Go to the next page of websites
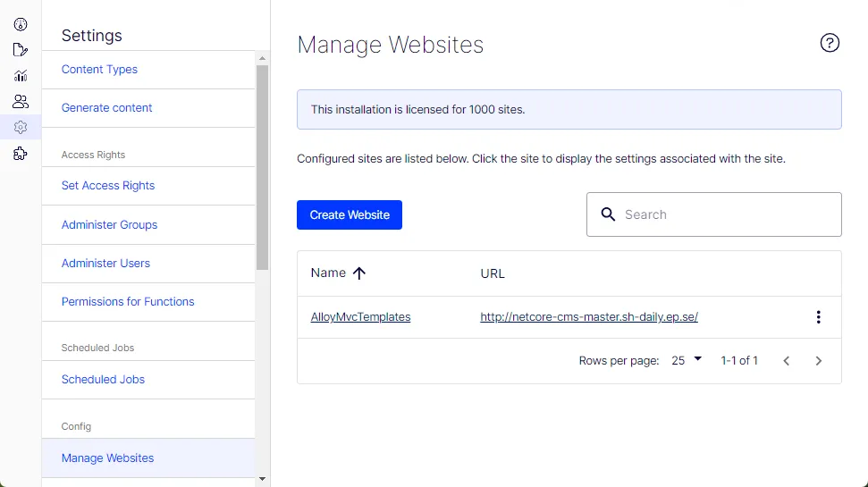868x487 pixels. pos(818,361)
